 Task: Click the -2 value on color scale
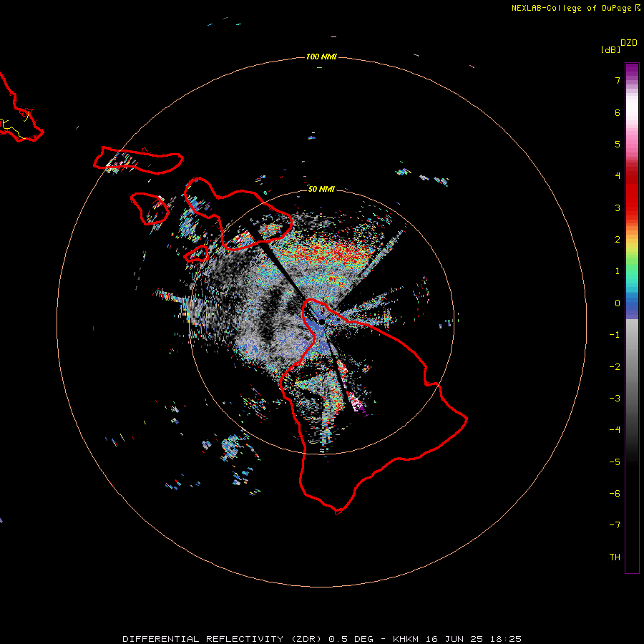pos(615,367)
